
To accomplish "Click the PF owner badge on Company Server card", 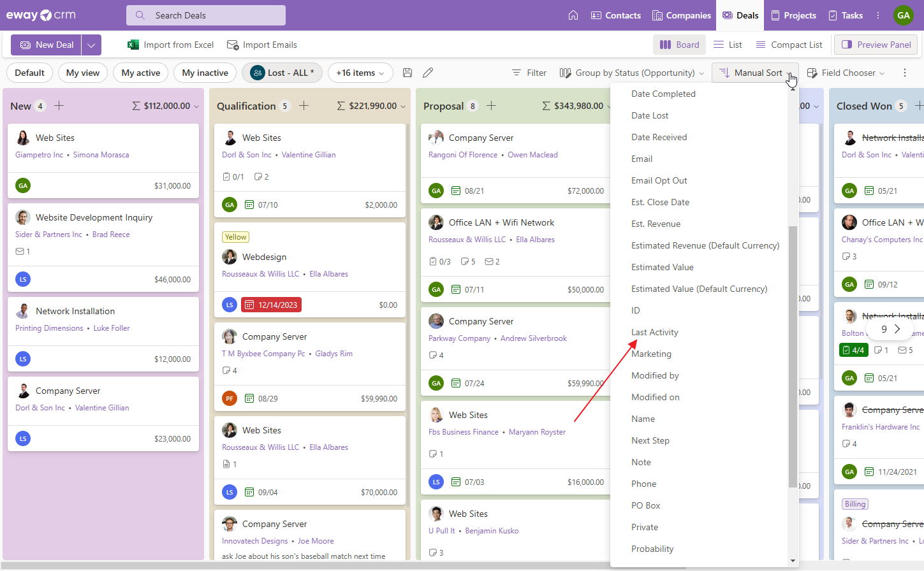I will tap(230, 398).
